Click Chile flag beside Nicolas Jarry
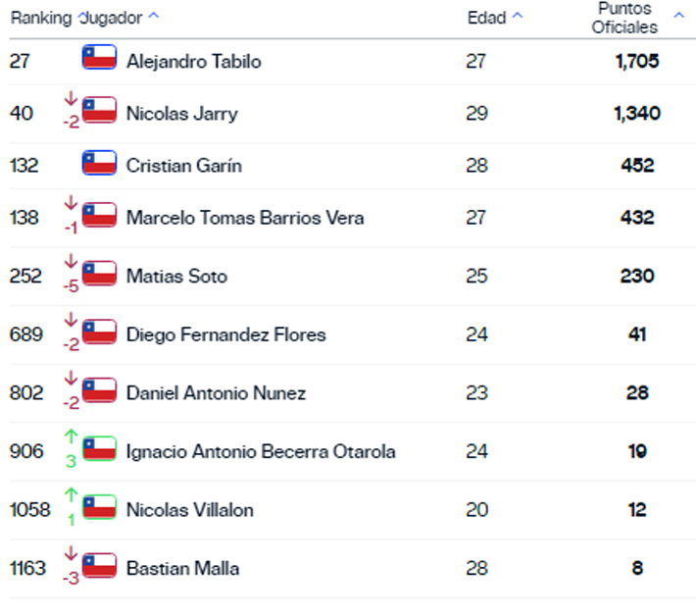The image size is (696, 616). point(99,110)
